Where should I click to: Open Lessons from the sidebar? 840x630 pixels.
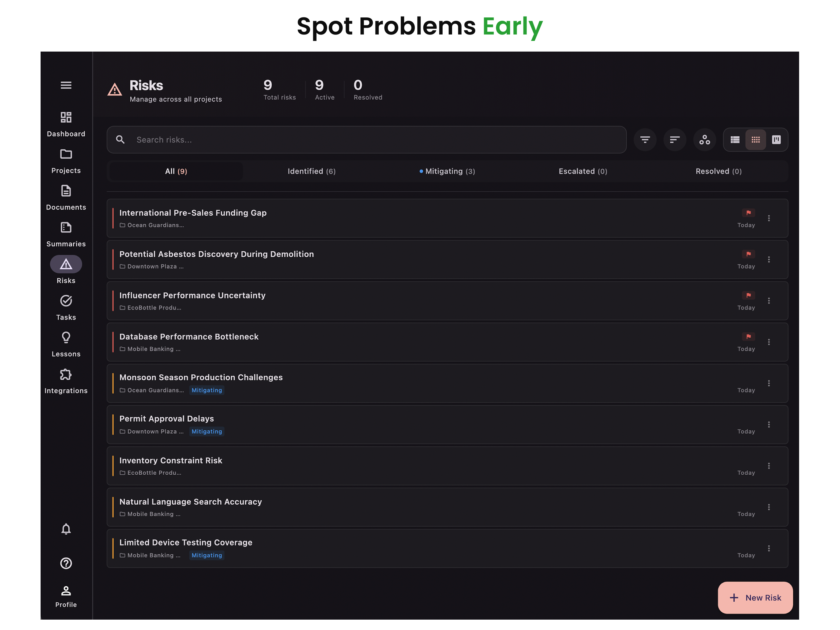[66, 345]
